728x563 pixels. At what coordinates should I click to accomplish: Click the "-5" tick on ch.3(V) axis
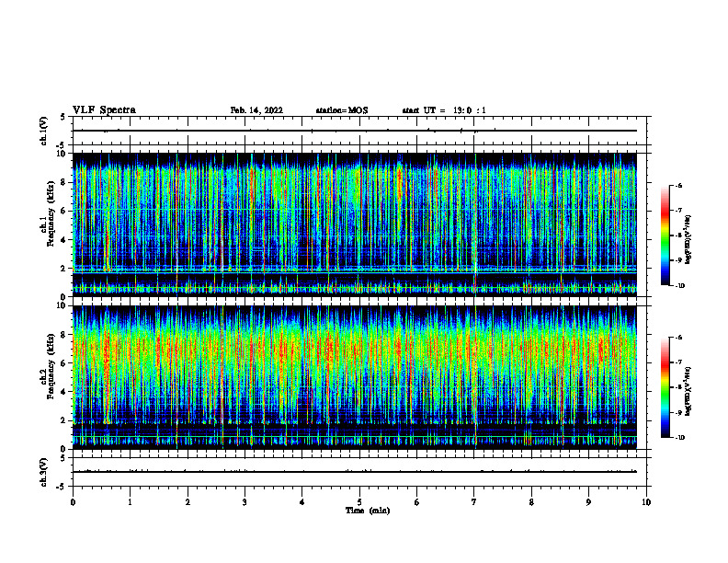(62, 487)
